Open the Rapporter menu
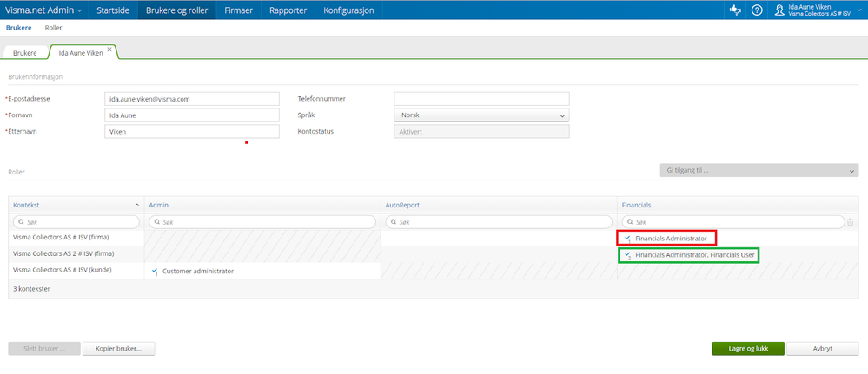The height and width of the screenshot is (374, 868). (288, 10)
